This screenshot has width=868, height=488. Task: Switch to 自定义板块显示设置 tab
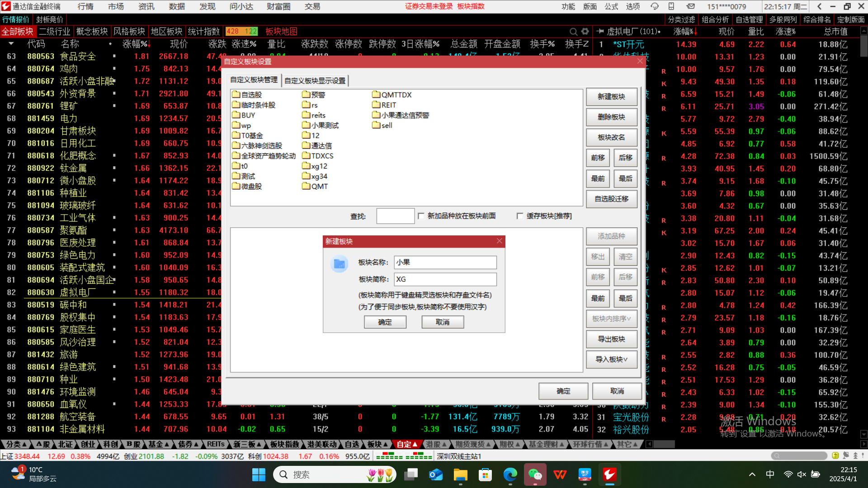(315, 80)
